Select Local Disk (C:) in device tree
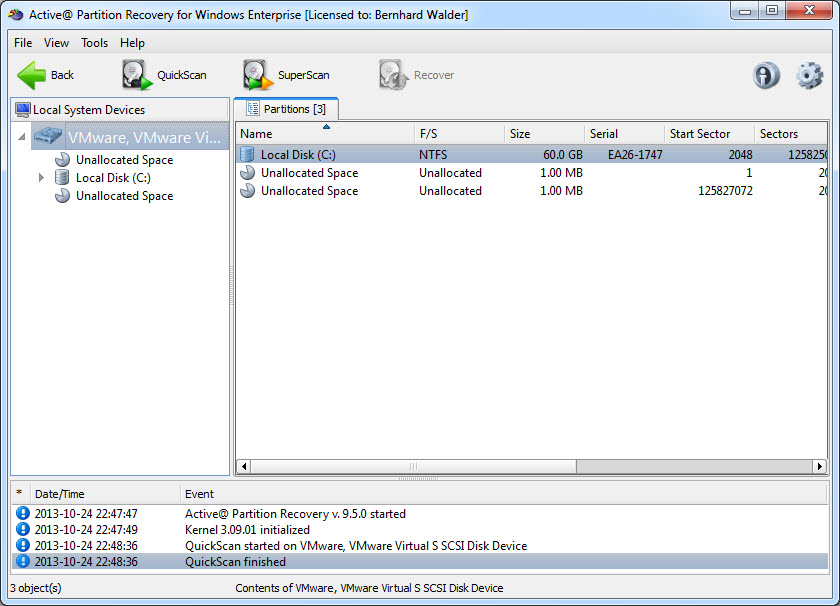The width and height of the screenshot is (840, 606). click(x=103, y=177)
